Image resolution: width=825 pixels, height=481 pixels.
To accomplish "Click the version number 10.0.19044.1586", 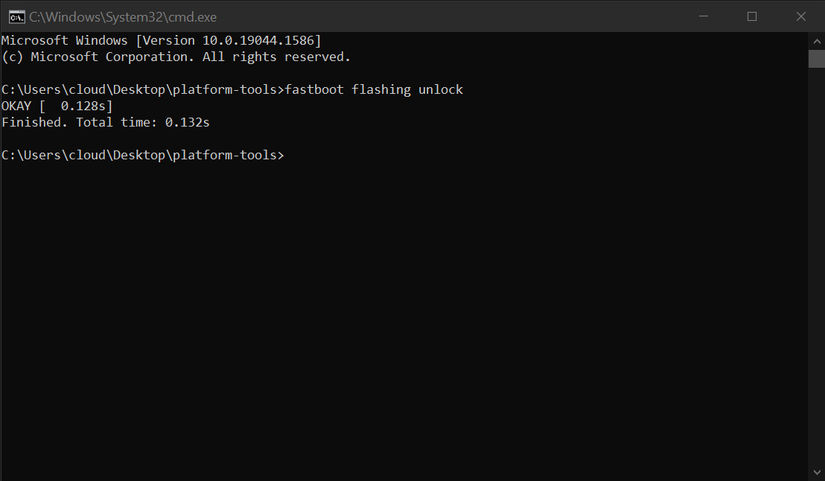I will [256, 40].
